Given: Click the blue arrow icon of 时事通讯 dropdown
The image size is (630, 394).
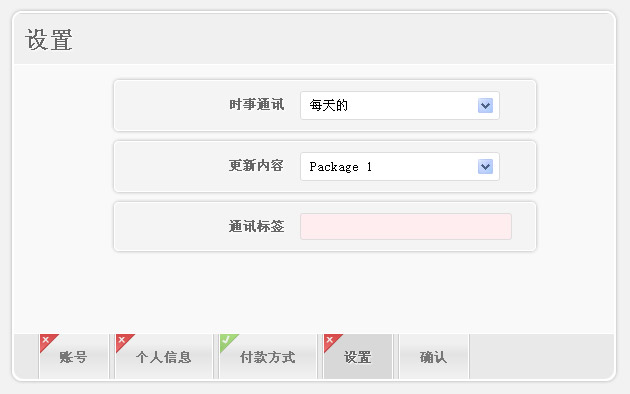Looking at the screenshot, I should click(485, 106).
